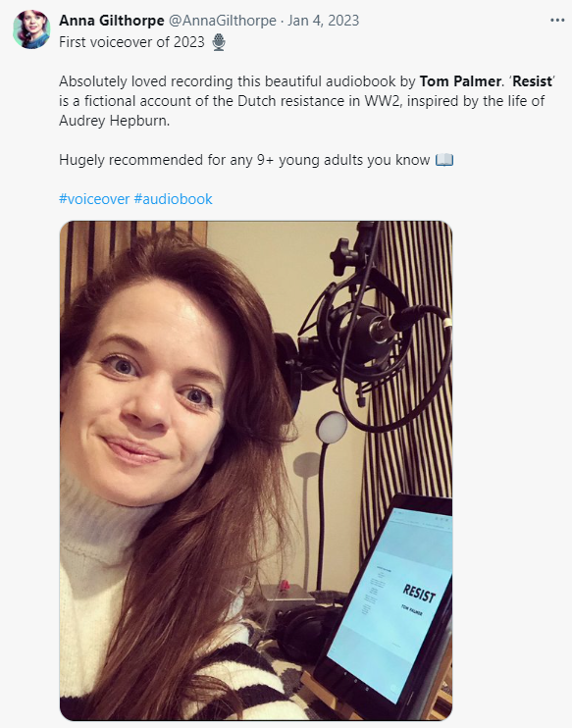
Task: Click the 'Hugely recommended' sentence
Action: tap(244, 160)
